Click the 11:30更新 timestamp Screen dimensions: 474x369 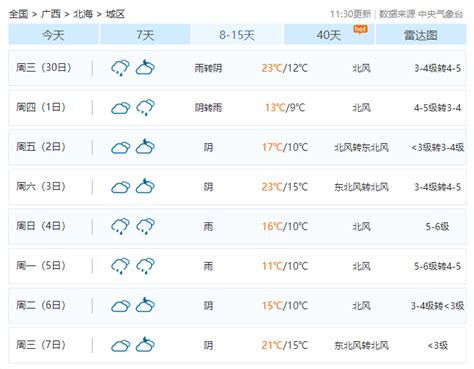tap(351, 14)
